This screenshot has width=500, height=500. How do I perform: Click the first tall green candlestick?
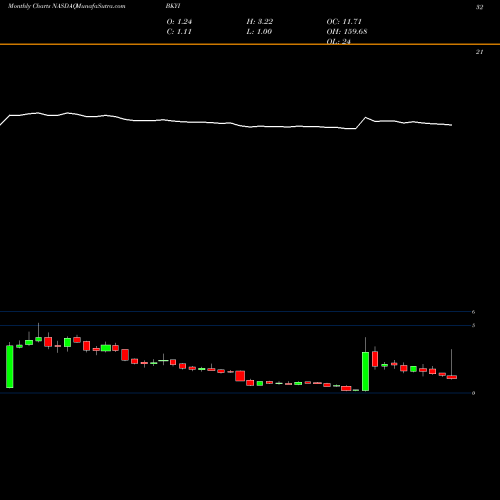click(10, 366)
